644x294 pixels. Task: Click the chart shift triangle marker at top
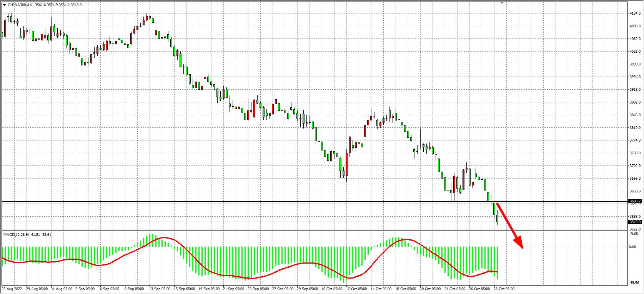tap(502, 2)
